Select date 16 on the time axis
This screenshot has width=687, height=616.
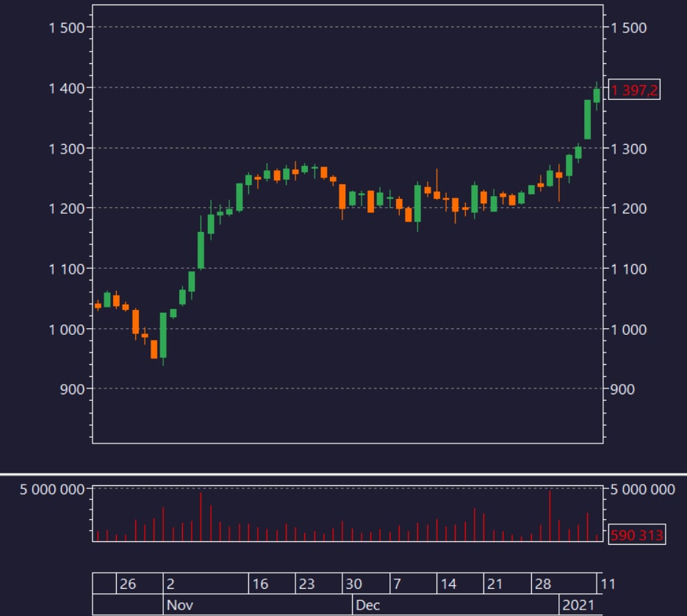pyautogui.click(x=260, y=584)
